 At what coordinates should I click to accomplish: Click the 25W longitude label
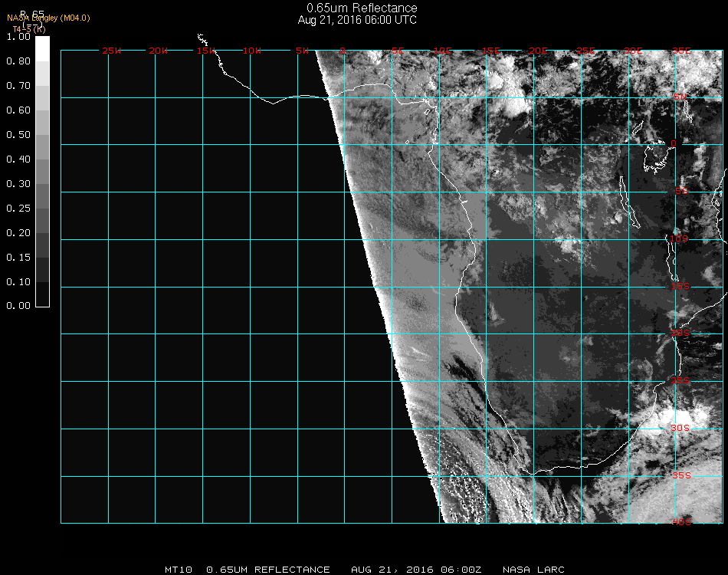111,51
